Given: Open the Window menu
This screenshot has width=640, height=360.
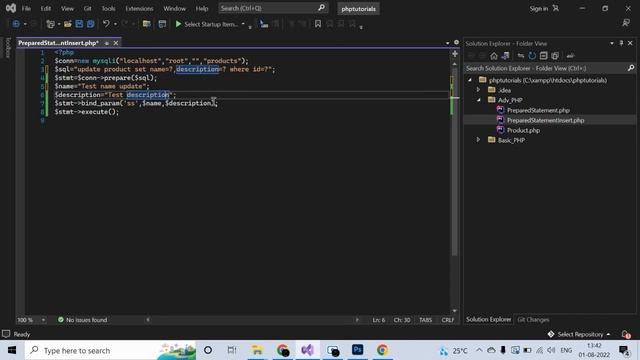Looking at the screenshot, I should pyautogui.click(x=174, y=8).
